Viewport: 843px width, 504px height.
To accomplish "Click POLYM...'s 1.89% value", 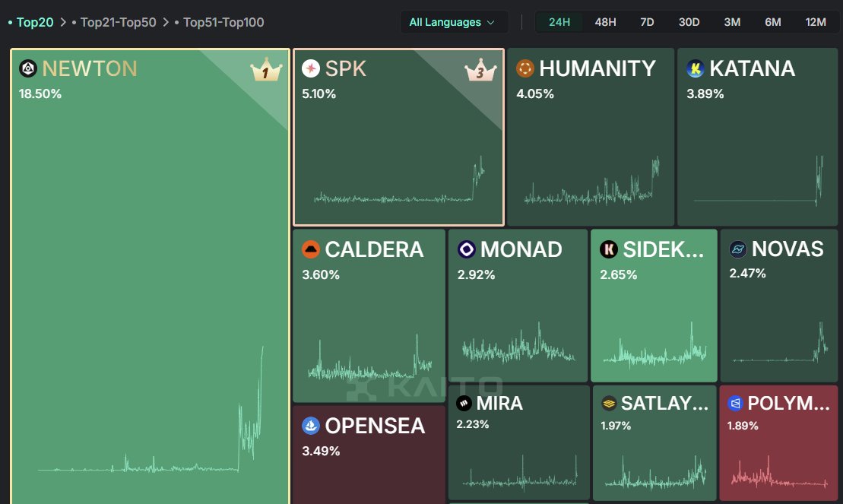I will click(x=743, y=426).
